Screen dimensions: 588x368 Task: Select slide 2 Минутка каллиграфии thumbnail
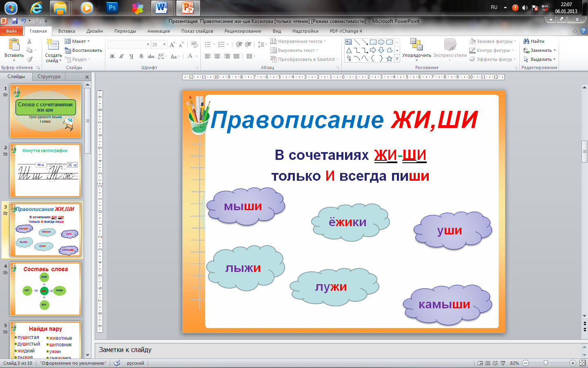tap(46, 171)
